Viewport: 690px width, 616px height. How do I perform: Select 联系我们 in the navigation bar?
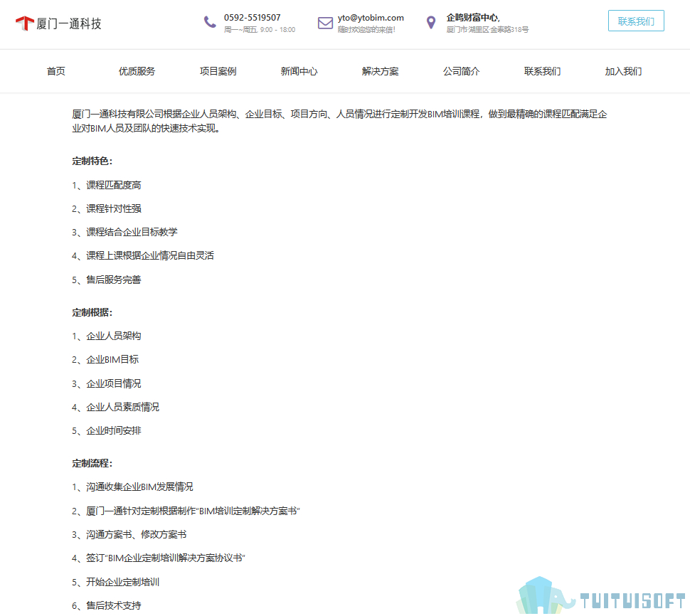coord(542,71)
